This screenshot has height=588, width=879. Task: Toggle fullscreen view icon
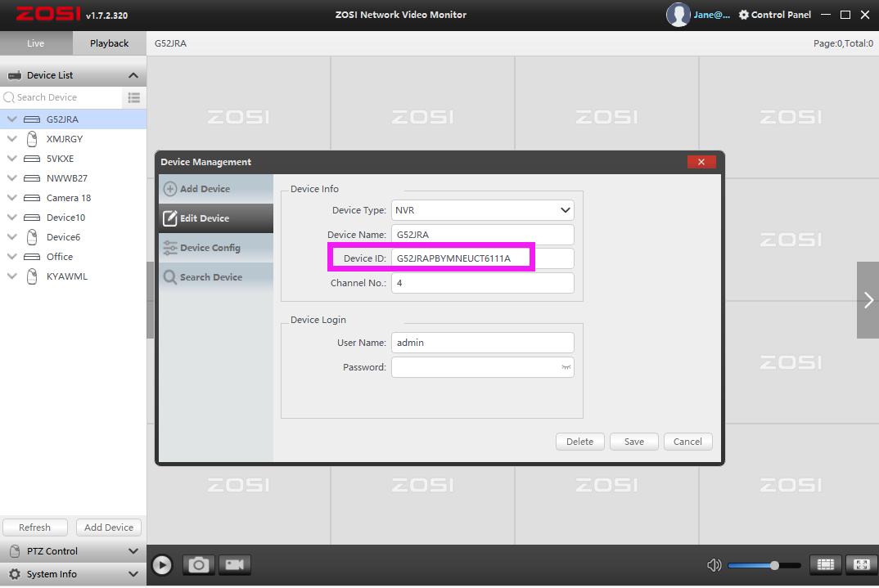point(862,565)
